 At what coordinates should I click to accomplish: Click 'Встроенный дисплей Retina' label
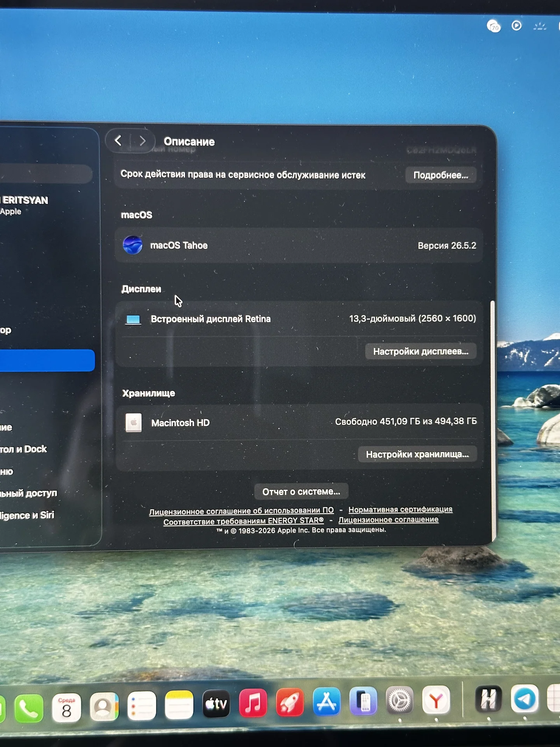tap(210, 319)
